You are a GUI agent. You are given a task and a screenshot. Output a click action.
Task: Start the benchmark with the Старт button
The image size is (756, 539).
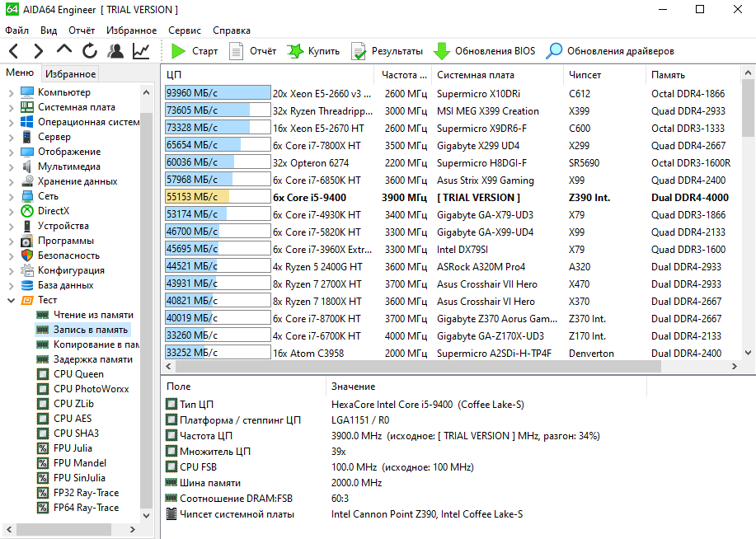[195, 50]
